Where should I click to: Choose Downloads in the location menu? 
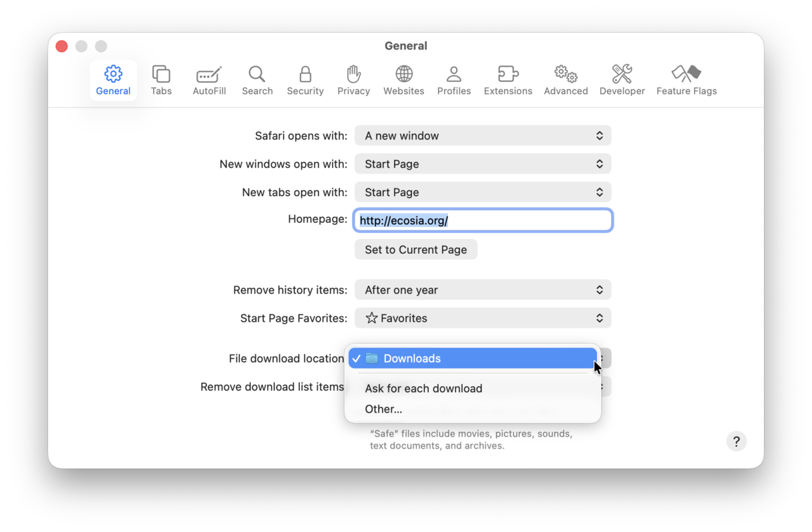(x=473, y=358)
